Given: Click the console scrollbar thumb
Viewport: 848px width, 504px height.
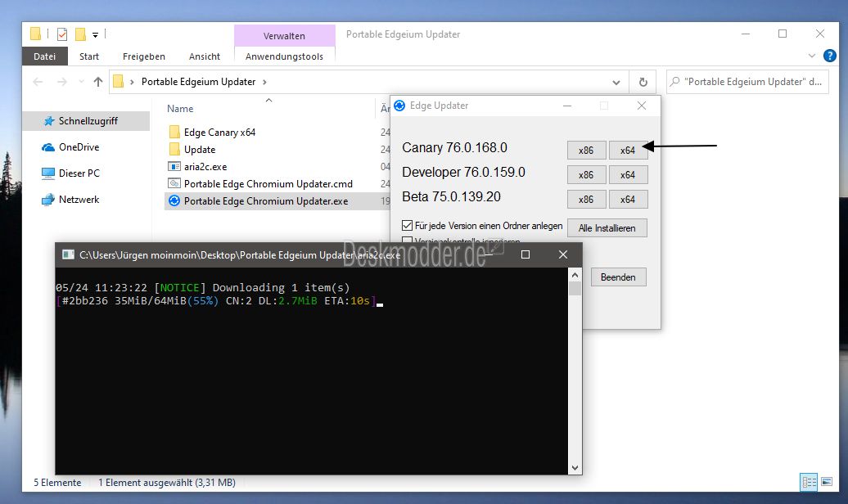Looking at the screenshot, I should (575, 288).
